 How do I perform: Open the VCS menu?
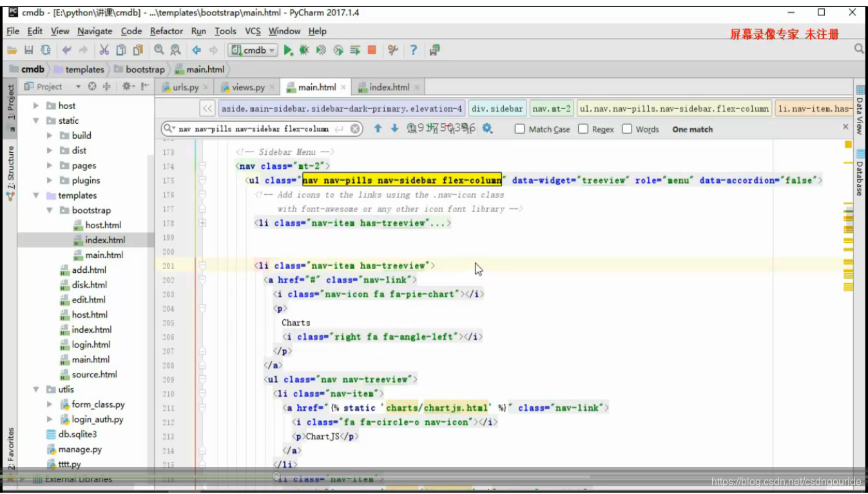click(x=253, y=31)
